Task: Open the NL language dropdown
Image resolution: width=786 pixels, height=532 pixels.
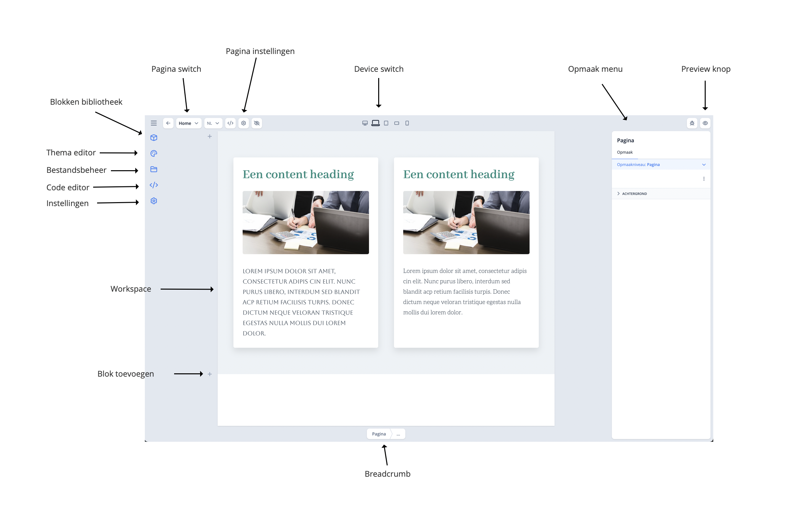Action: click(213, 123)
